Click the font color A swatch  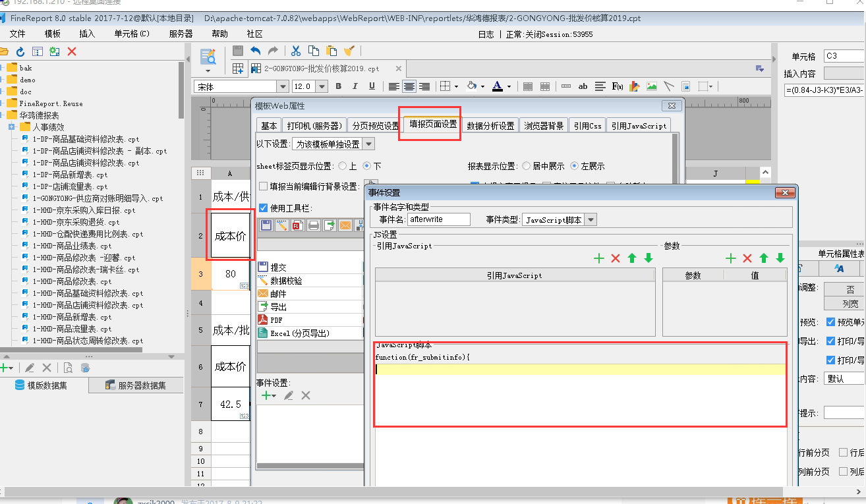tap(495, 86)
